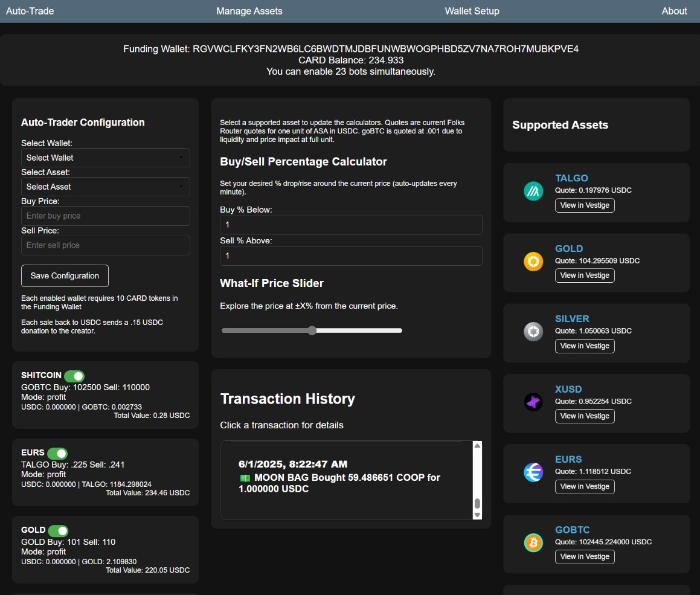Toggle the GOLD bot off

(59, 530)
